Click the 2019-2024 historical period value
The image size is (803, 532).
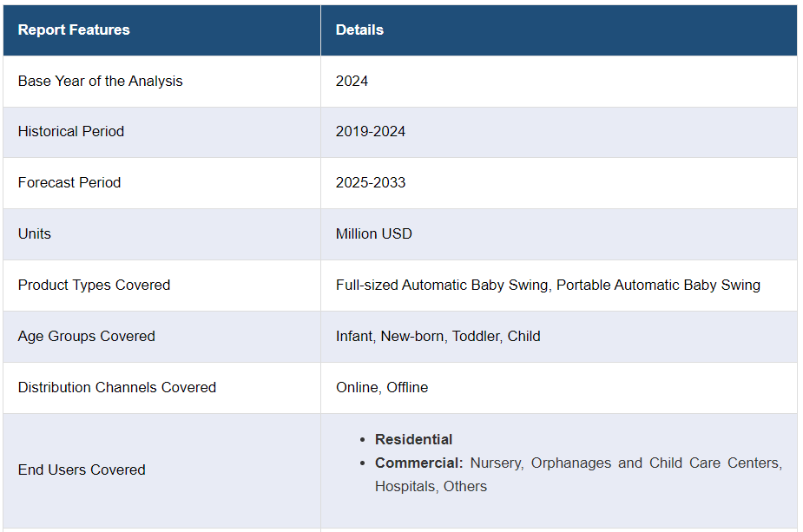pyautogui.click(x=371, y=131)
